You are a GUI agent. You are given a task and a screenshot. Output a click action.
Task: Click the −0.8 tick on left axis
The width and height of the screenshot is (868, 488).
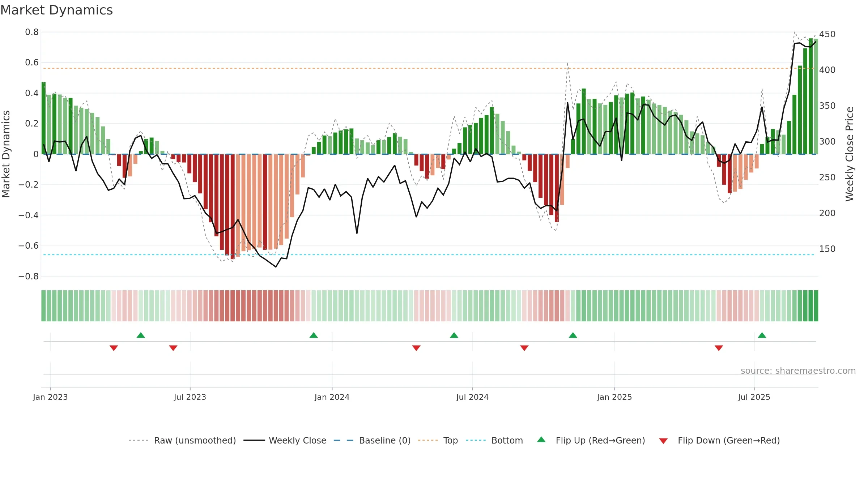pos(29,277)
